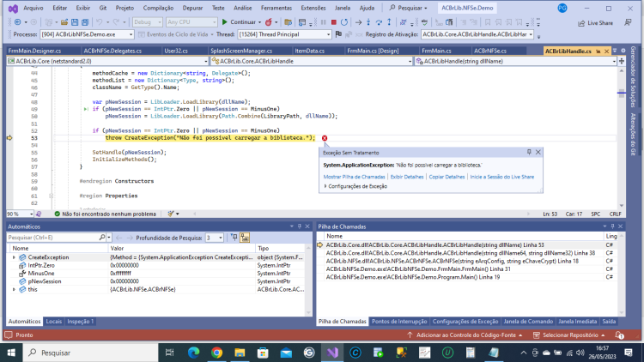Expand the CreateException row in Automáticos
Screen dimensions: 644x362
(x=14, y=257)
